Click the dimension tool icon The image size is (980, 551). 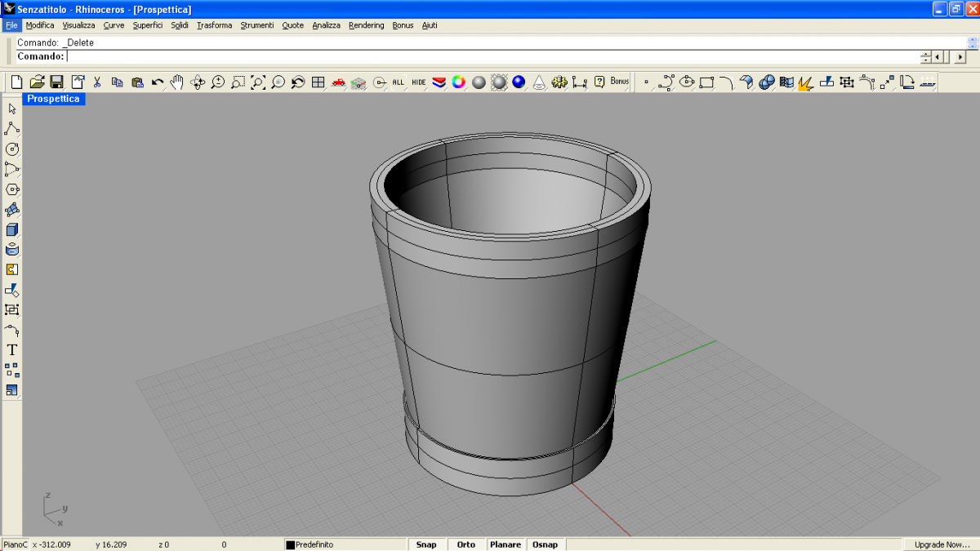tap(580, 82)
